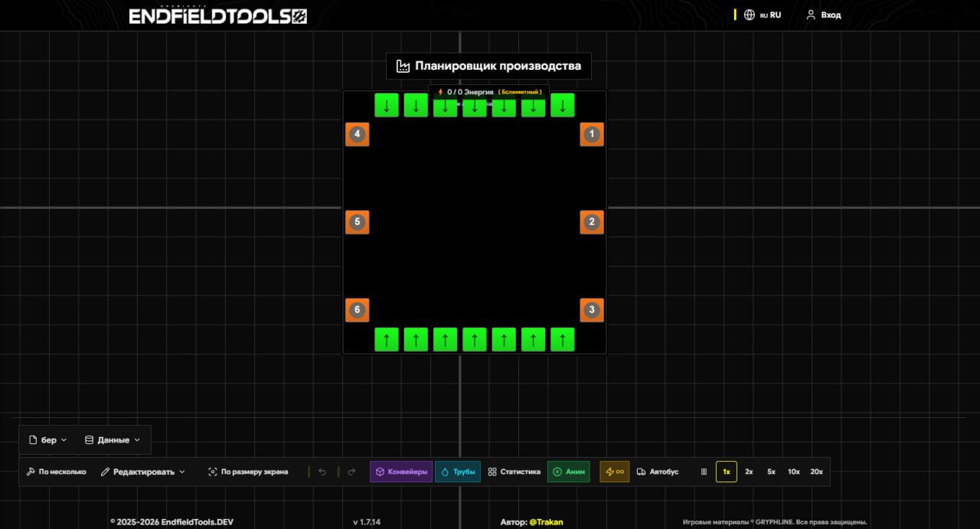The image size is (980, 529).
Task: Click the first green down-arrow input tile
Action: tap(387, 106)
